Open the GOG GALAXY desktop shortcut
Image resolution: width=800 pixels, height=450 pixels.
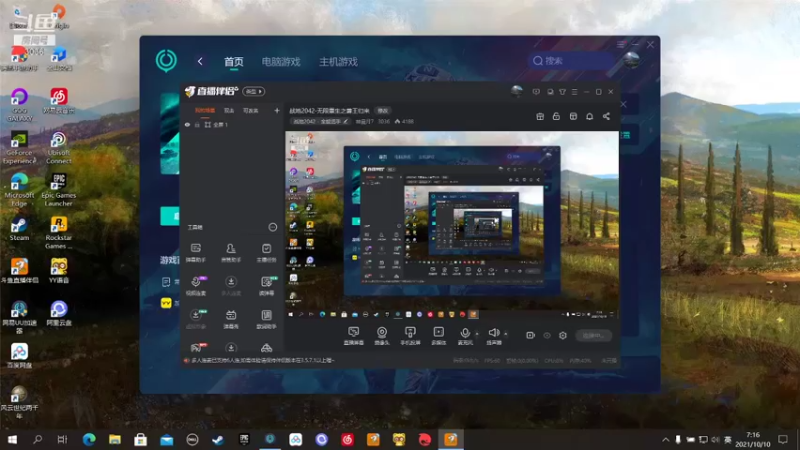click(19, 105)
